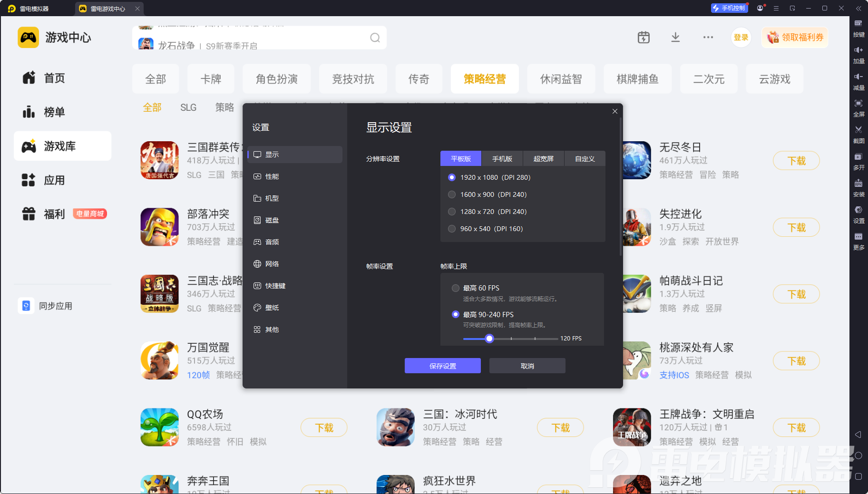
Task: Open the Performance settings section
Action: pos(272,176)
